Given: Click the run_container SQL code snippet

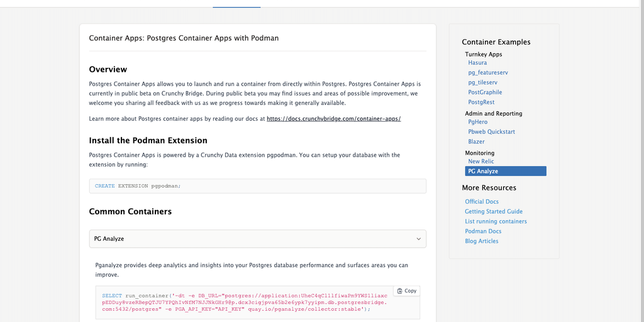Looking at the screenshot, I should [x=245, y=302].
